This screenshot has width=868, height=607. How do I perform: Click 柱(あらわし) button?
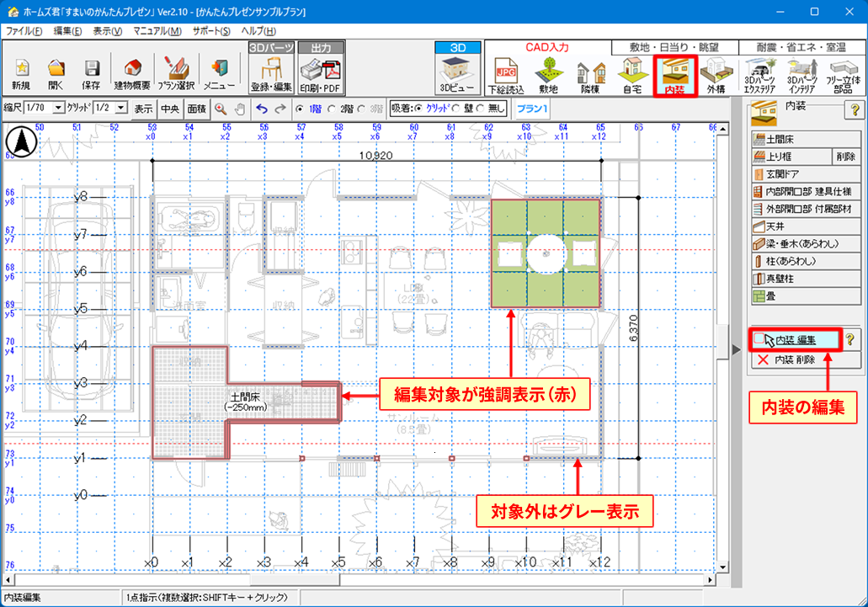[806, 261]
